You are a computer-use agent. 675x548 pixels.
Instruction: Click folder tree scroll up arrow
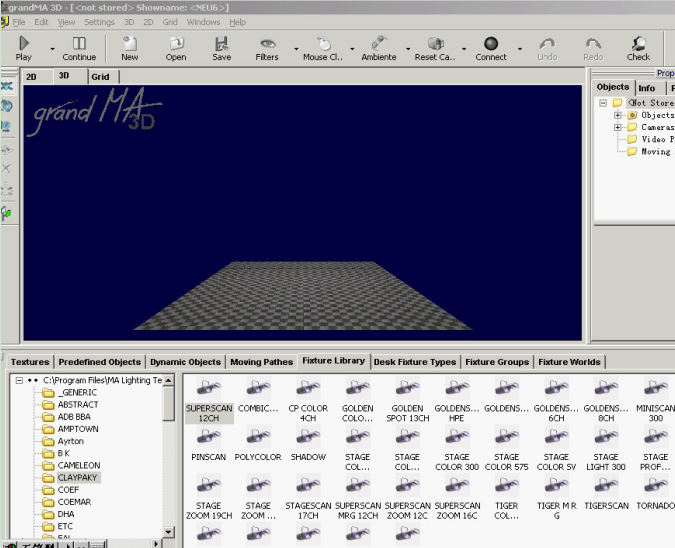pyautogui.click(x=168, y=380)
